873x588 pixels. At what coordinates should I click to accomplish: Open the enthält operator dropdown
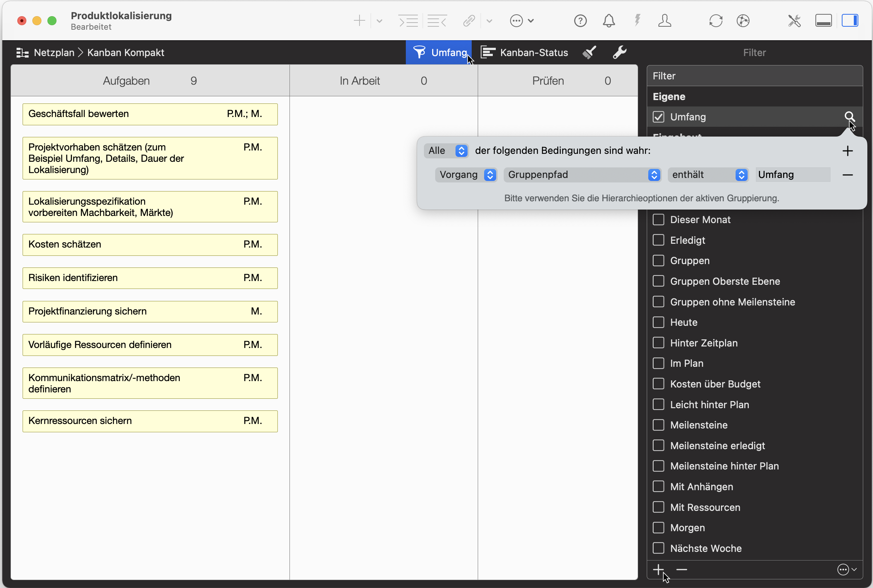tap(708, 175)
